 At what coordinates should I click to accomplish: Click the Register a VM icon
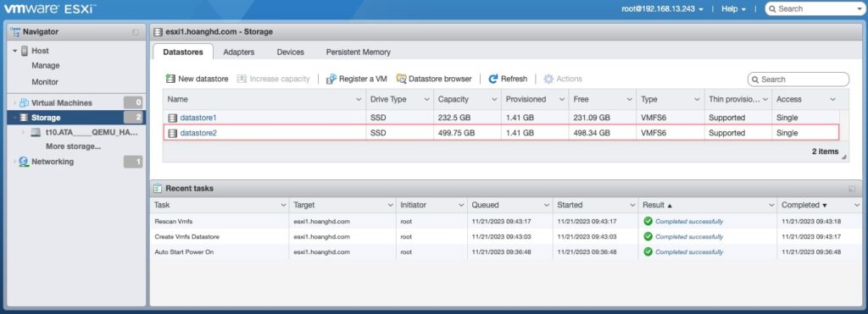pos(331,79)
